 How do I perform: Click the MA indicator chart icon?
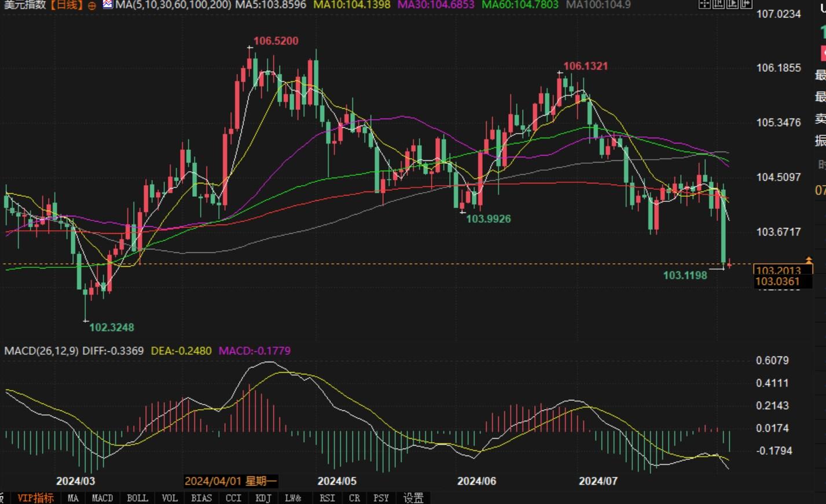(108, 5)
